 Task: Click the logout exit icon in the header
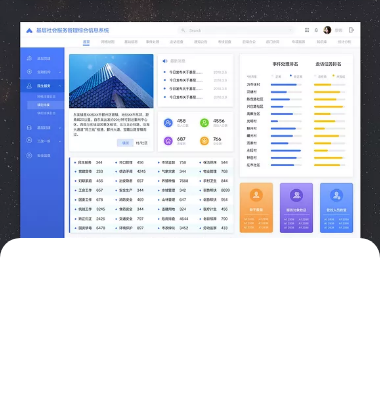point(351,30)
